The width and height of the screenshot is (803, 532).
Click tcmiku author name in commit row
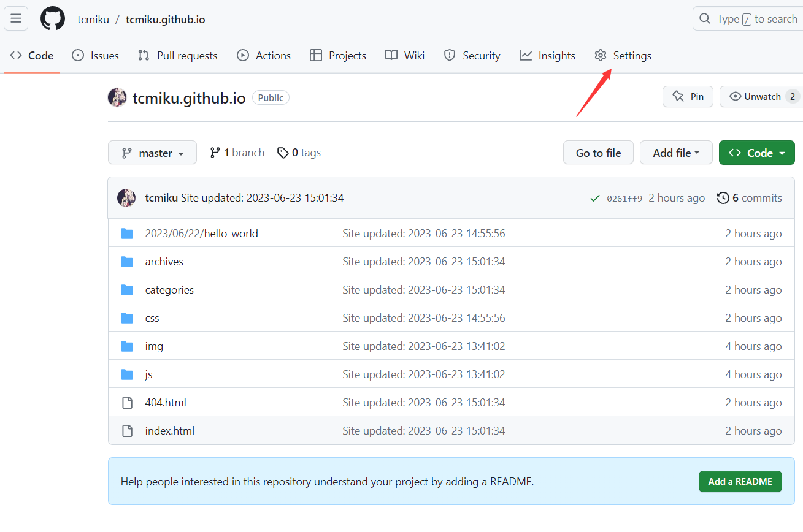click(x=161, y=198)
